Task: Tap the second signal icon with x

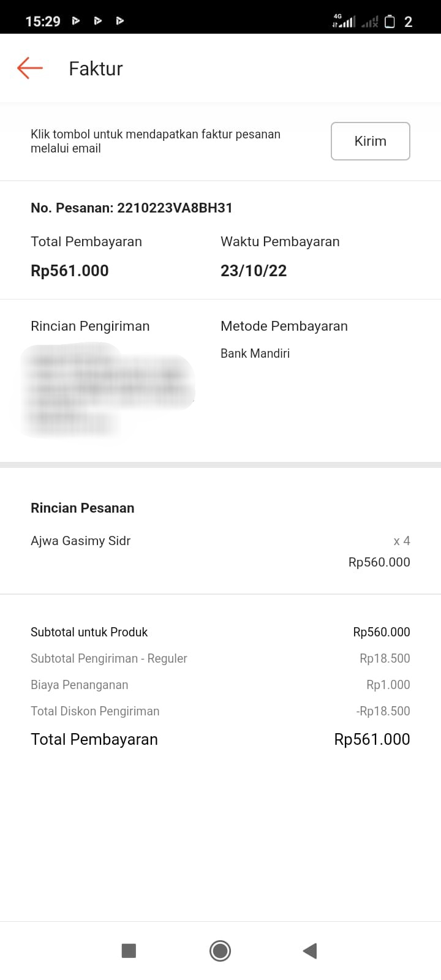Action: (370, 23)
